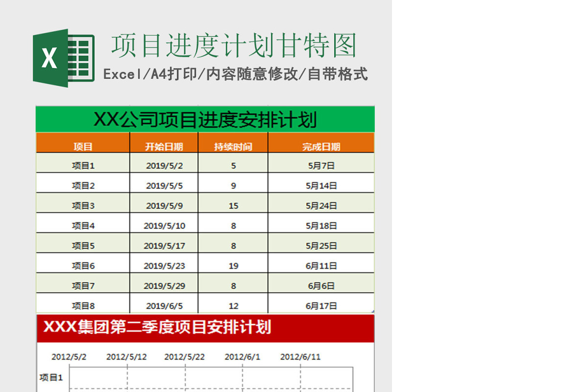This screenshot has width=588, height=392.
Task: Click chart axis label 2012/6/11
Action: 300,357
